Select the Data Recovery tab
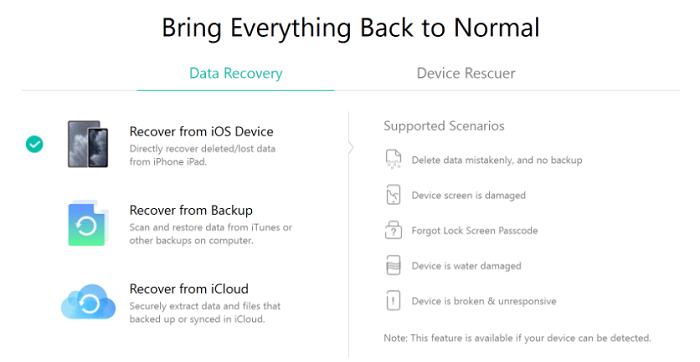700x362 pixels. [236, 73]
